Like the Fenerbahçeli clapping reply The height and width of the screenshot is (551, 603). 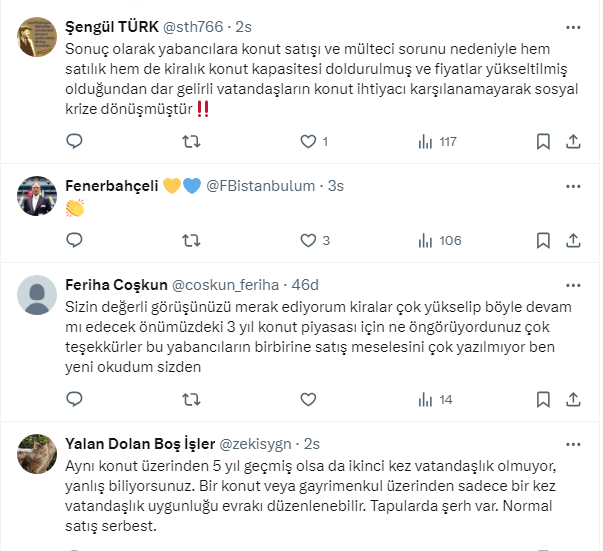pos(309,240)
